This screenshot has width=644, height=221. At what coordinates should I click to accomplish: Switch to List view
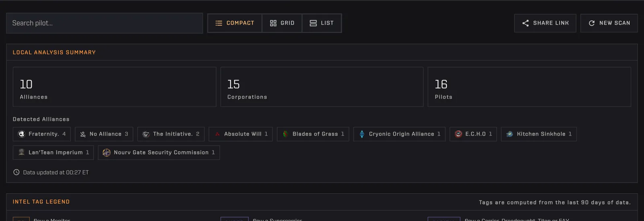(x=322, y=23)
